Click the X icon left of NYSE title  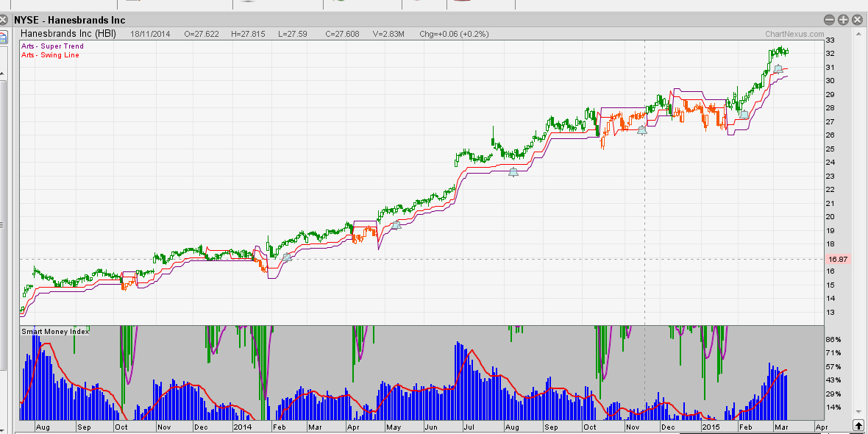click(3, 20)
